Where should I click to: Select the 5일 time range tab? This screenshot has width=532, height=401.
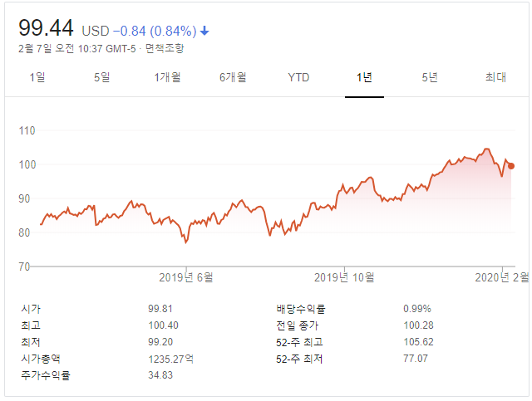(x=101, y=77)
